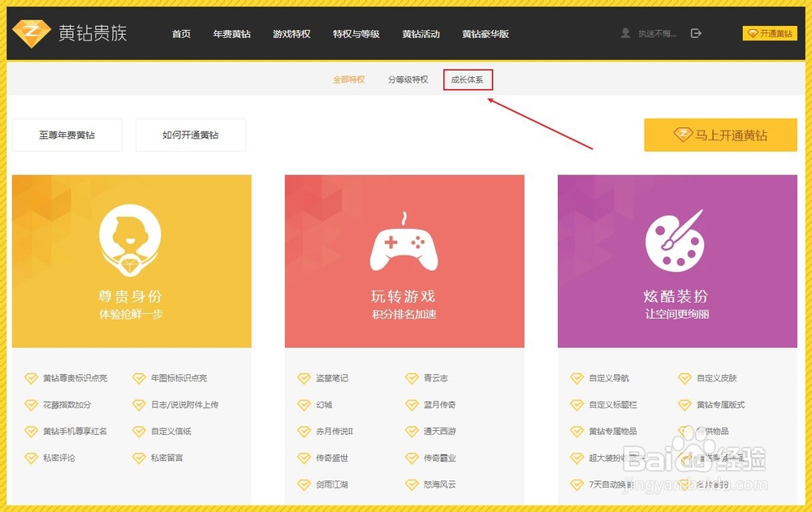Click the user avatar icon
Viewport: 812px width, 512px height.
625,33
